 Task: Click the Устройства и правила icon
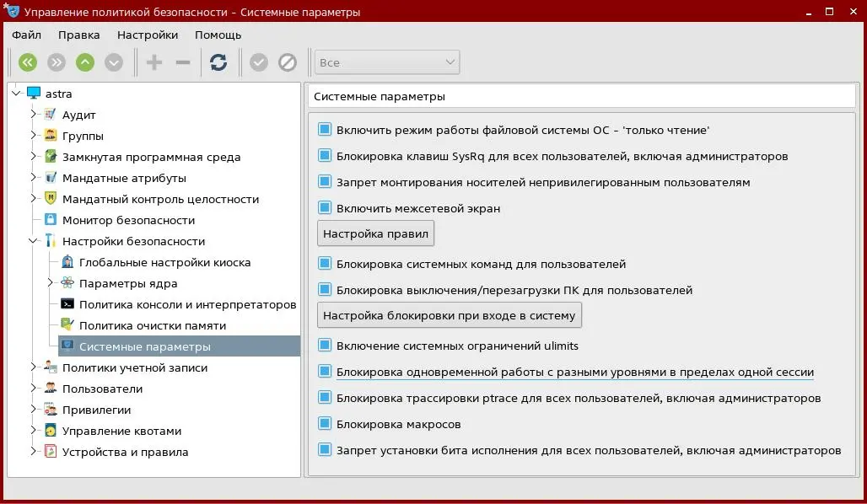click(51, 451)
